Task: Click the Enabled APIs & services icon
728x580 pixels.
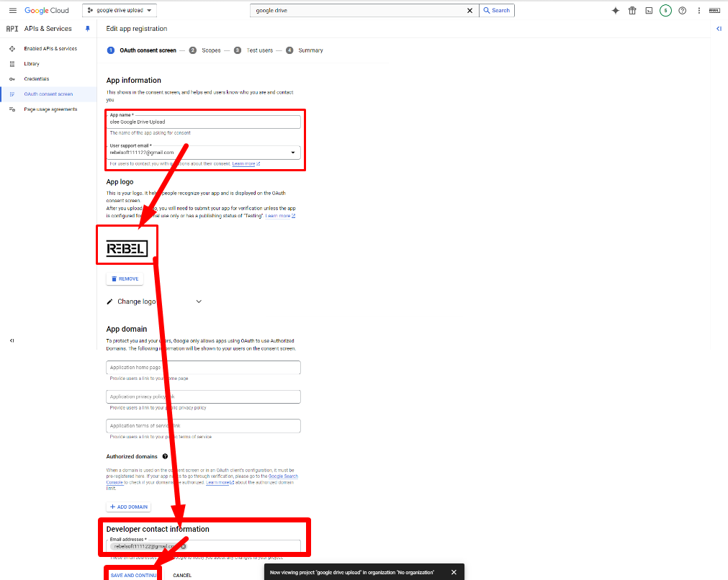Action: pos(12,48)
